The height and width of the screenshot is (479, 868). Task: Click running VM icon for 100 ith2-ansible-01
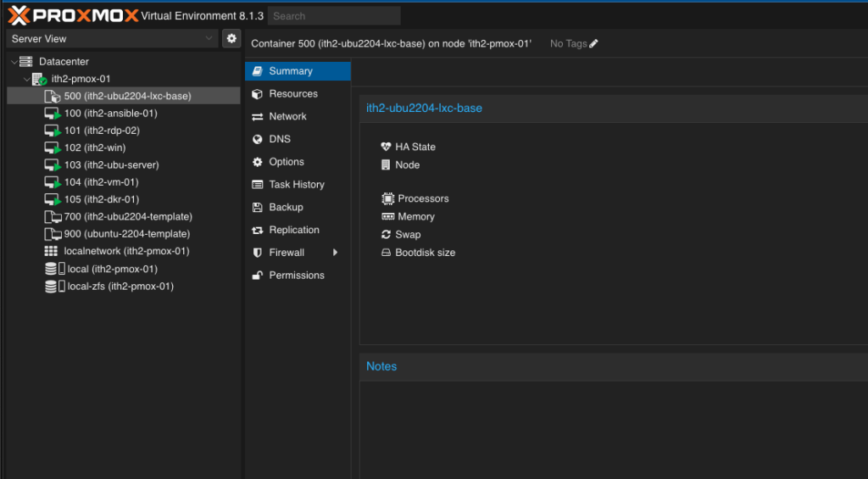[x=53, y=114]
